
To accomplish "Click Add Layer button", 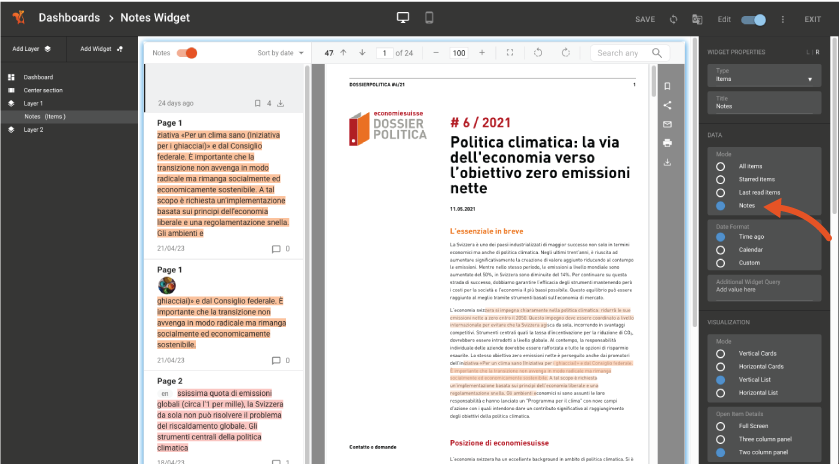I will click(x=32, y=49).
